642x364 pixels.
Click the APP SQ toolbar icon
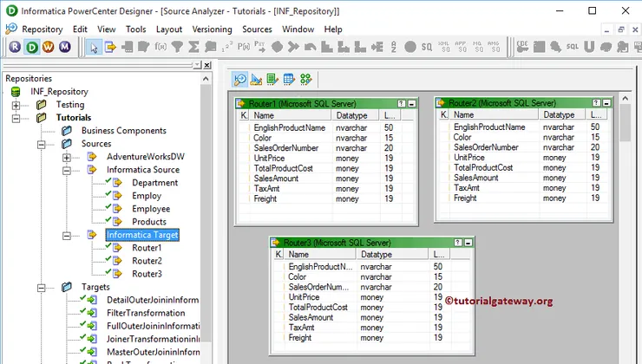(460, 47)
